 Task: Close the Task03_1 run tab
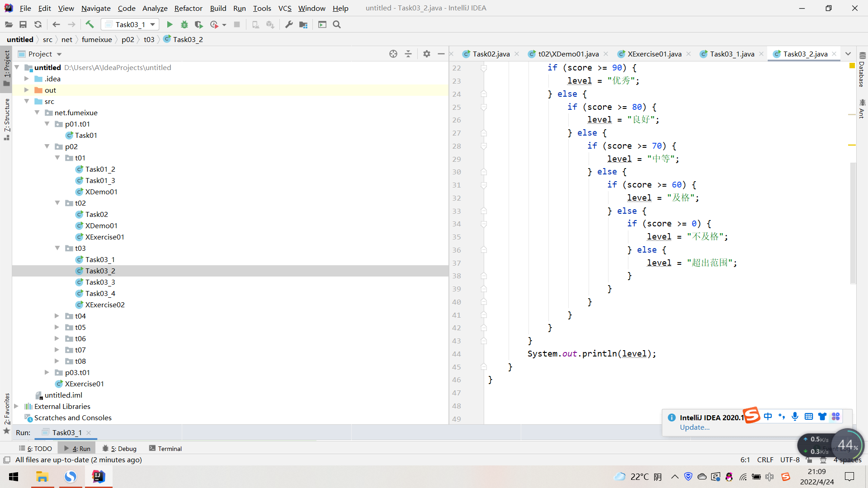(89, 432)
